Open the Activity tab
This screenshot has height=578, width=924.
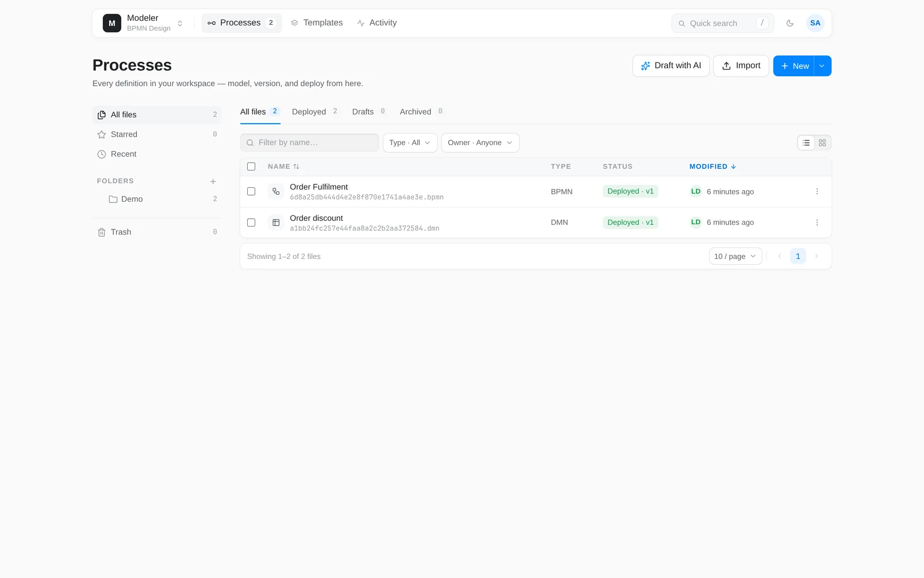[377, 23]
